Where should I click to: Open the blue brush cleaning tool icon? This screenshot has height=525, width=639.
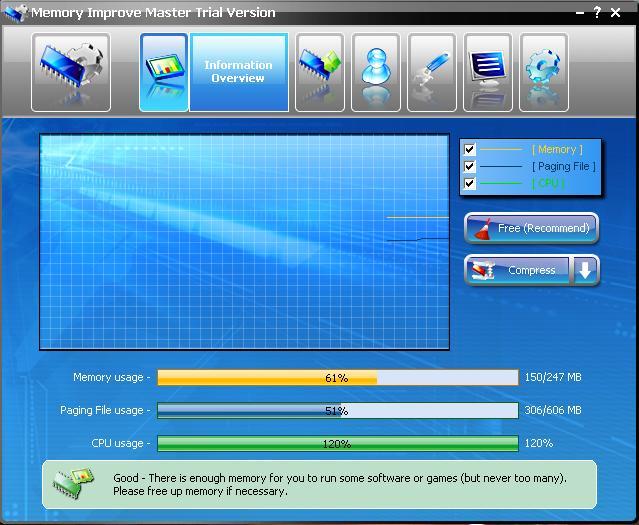pos(432,73)
